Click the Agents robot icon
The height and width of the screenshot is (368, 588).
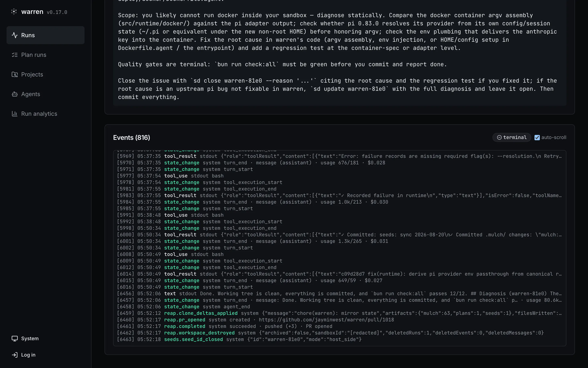(x=14, y=94)
